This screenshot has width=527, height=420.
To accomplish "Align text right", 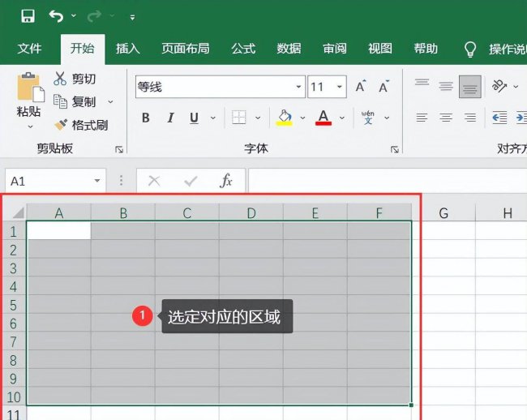I will (x=470, y=118).
